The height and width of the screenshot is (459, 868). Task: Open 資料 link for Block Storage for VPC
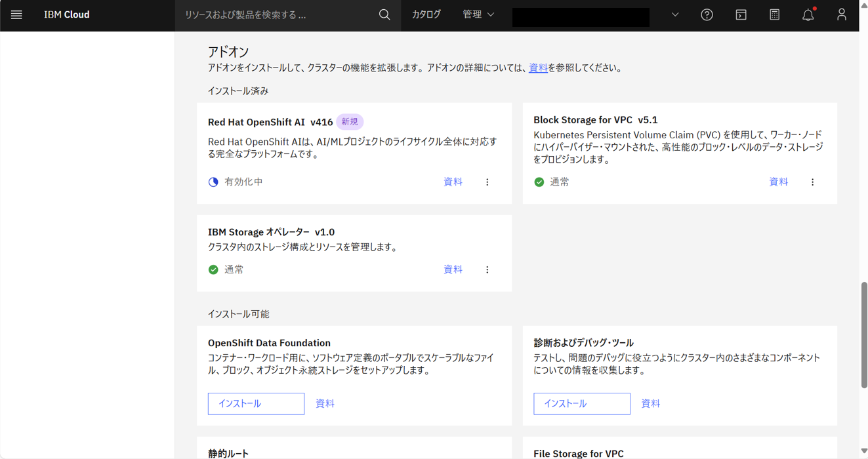click(778, 182)
